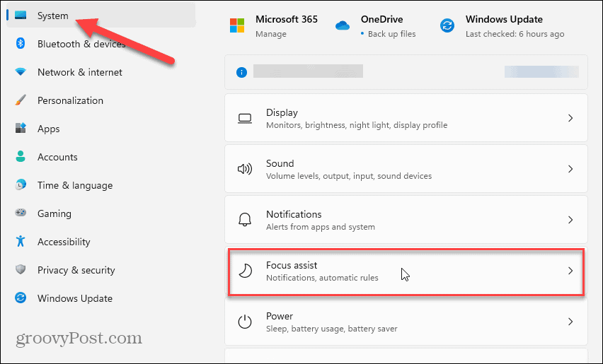Expand the Sound row chevron

(570, 169)
